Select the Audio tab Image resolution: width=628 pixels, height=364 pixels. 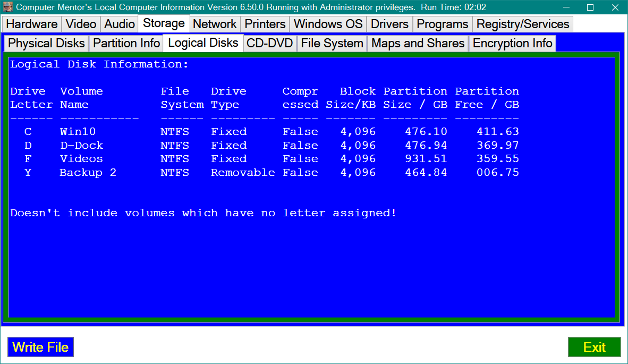(x=120, y=24)
